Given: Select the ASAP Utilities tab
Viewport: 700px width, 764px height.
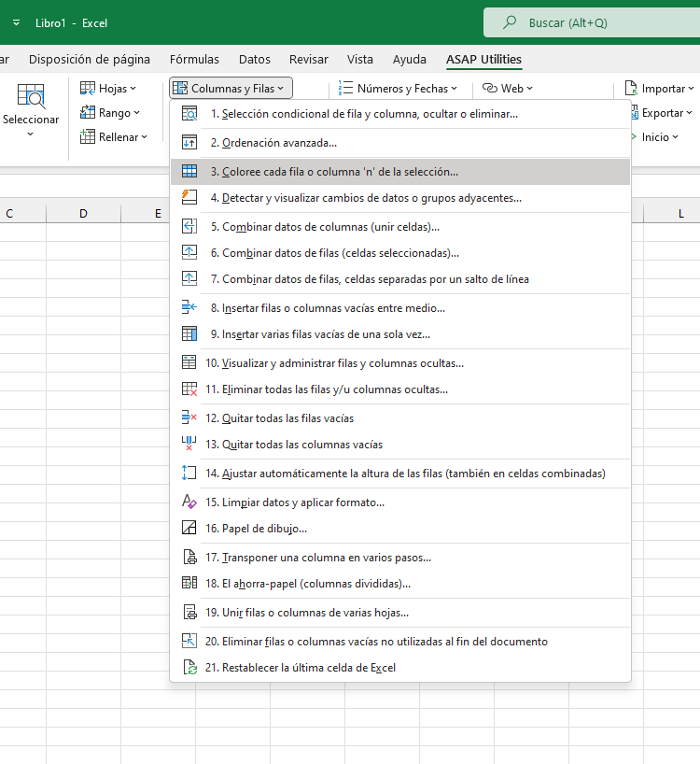Looking at the screenshot, I should point(483,60).
